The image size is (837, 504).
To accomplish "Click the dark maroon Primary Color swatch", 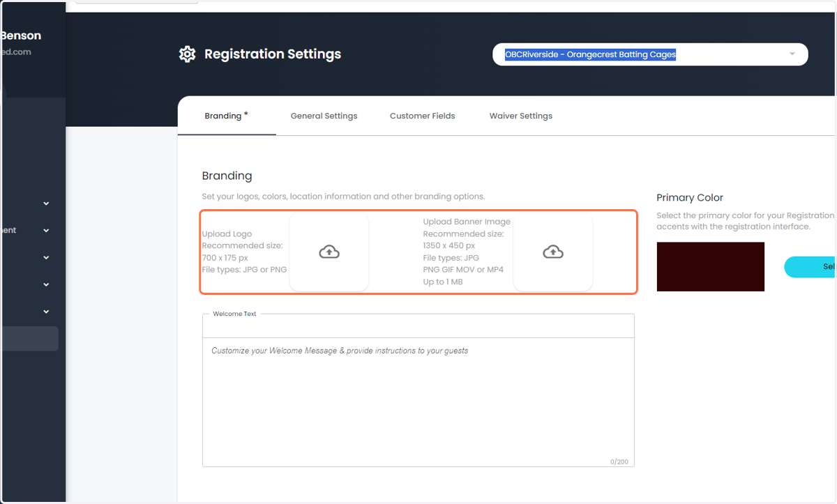I will click(711, 267).
